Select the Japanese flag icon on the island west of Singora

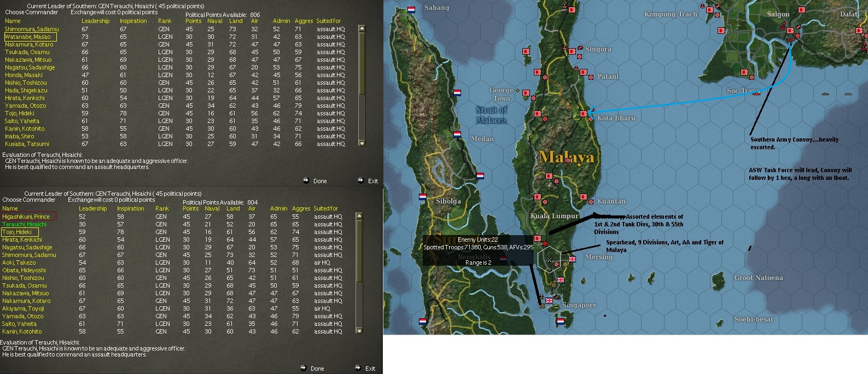coord(526,51)
